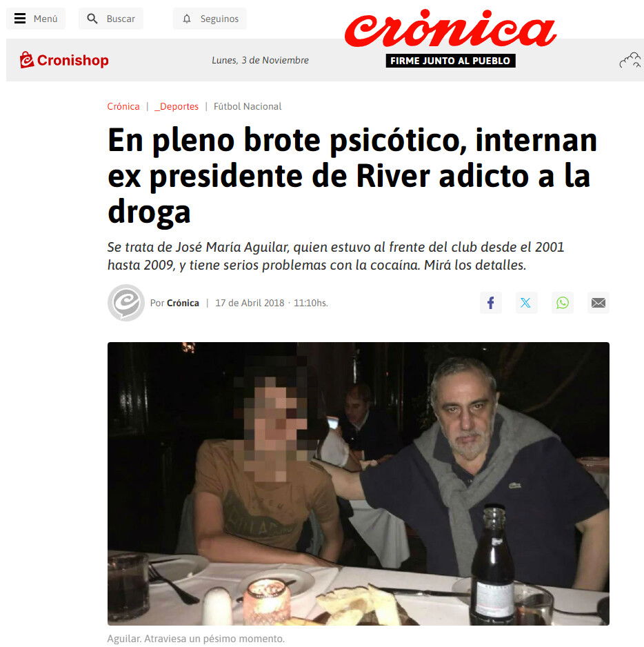Click the Crónica author name link
This screenshot has height=647, width=644.
click(x=183, y=303)
